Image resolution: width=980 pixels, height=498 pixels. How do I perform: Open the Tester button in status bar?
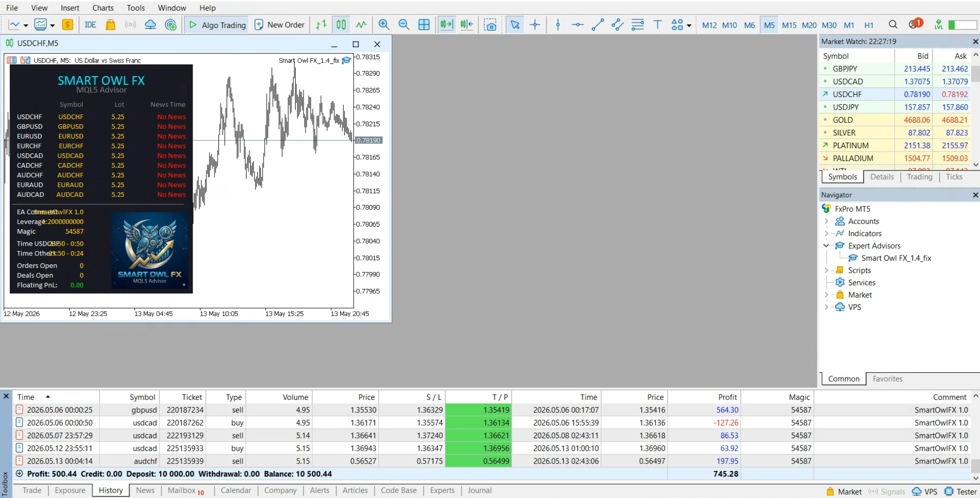coord(961,491)
